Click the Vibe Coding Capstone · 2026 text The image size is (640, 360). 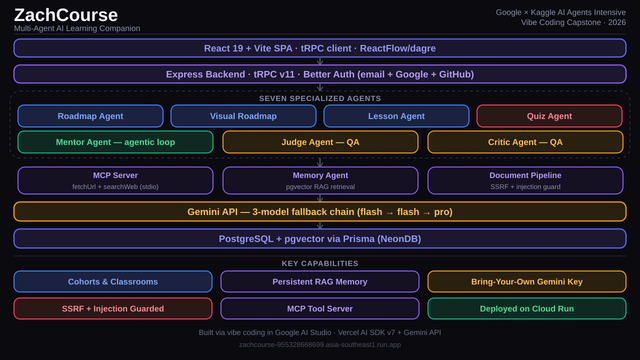(573, 22)
